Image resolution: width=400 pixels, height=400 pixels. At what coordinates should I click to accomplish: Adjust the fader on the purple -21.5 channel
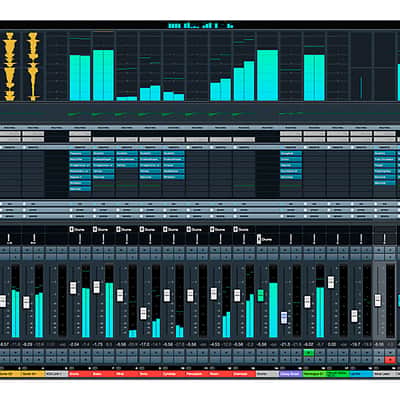pyautogui.click(x=284, y=317)
